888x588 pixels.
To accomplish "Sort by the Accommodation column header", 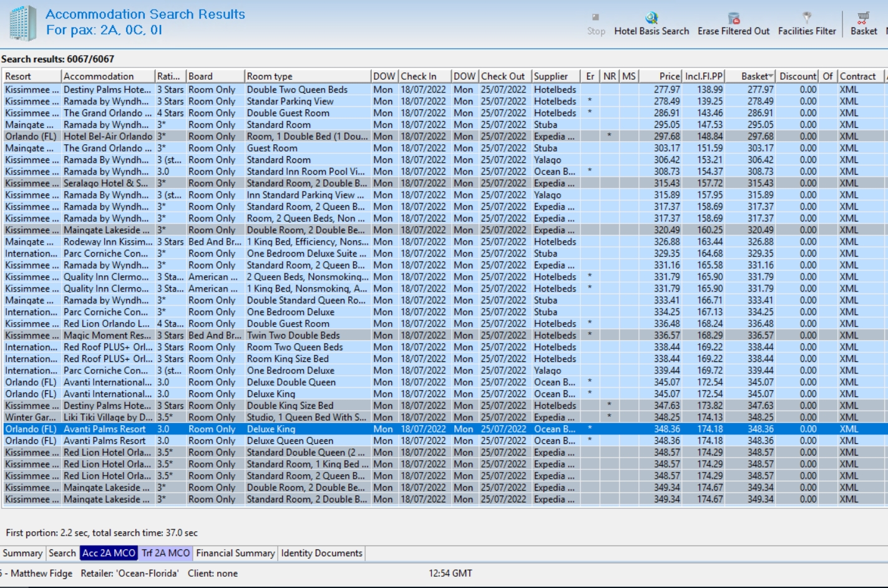I will point(108,76).
